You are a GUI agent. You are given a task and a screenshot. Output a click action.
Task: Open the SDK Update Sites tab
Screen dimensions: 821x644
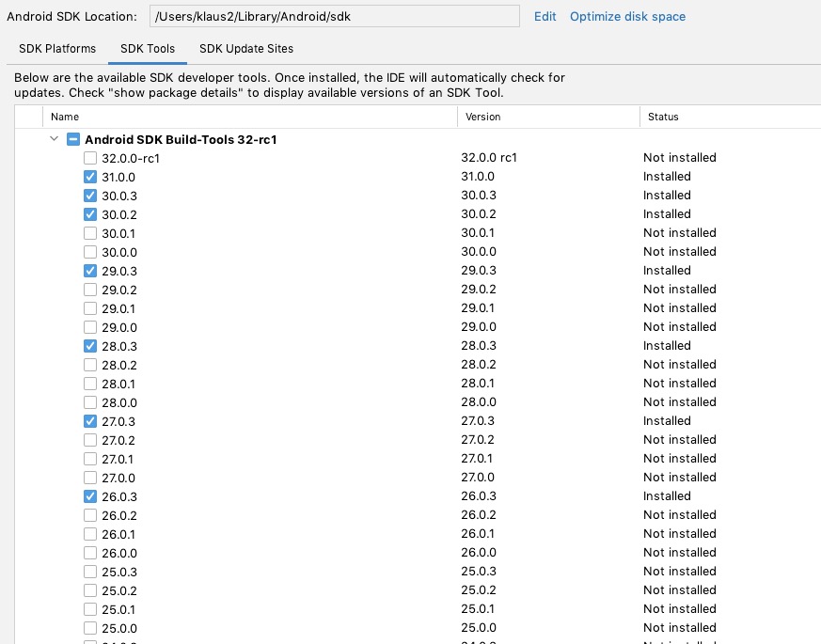click(x=246, y=49)
